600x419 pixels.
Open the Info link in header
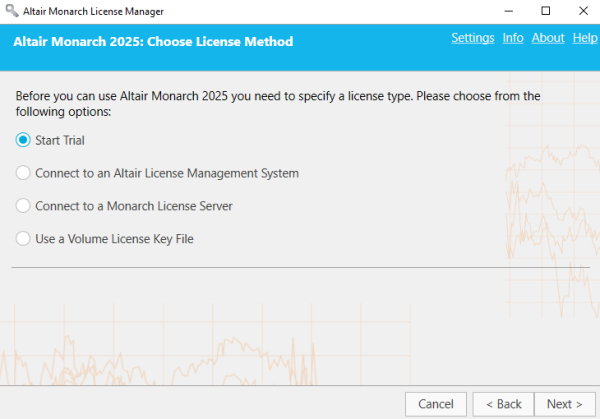(513, 38)
